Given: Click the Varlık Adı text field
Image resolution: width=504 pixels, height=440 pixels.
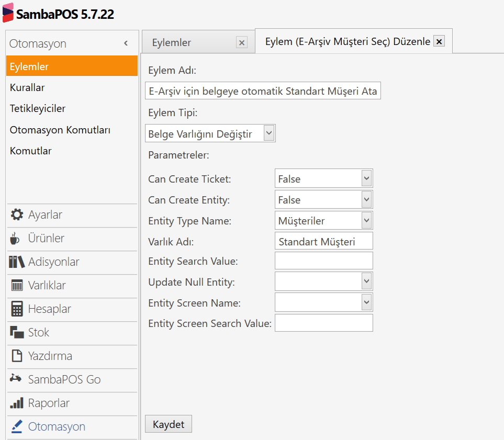Looking at the screenshot, I should coord(323,241).
